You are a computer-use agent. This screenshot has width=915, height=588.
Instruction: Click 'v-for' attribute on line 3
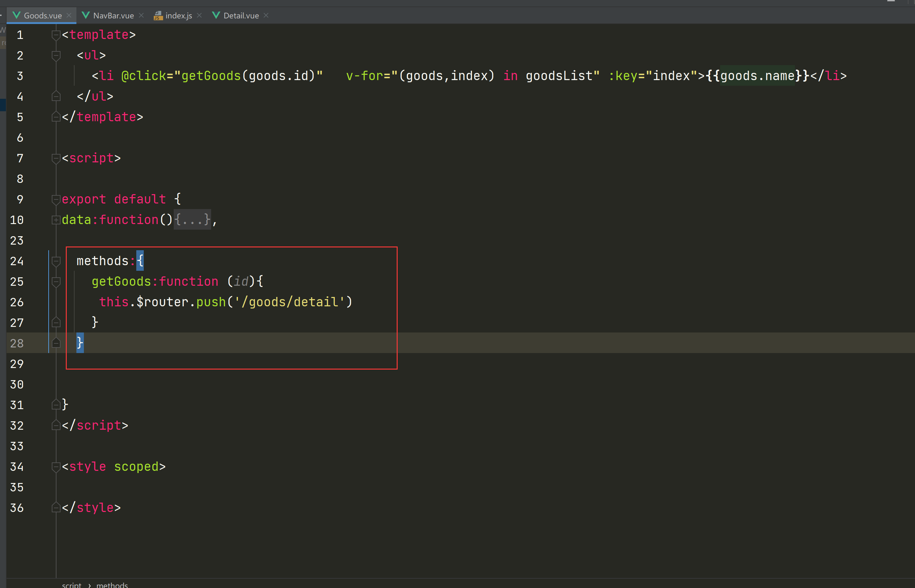pos(365,76)
